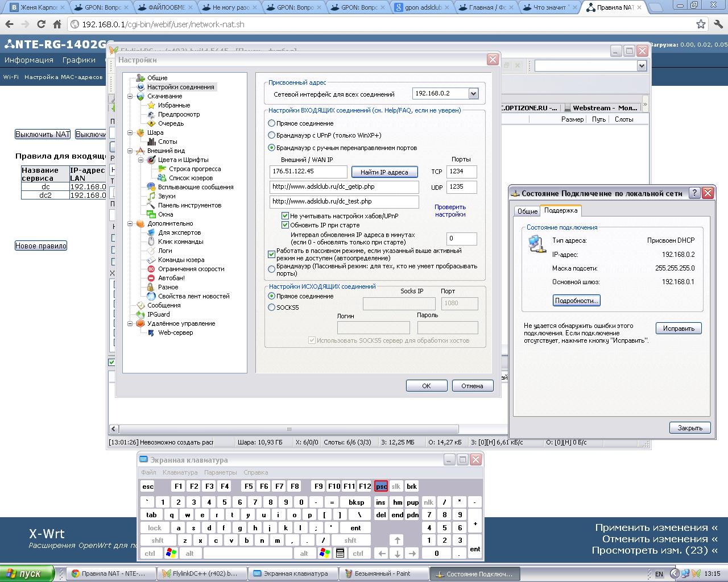
Task: Click the star icon next to Избранные
Action: 151,105
